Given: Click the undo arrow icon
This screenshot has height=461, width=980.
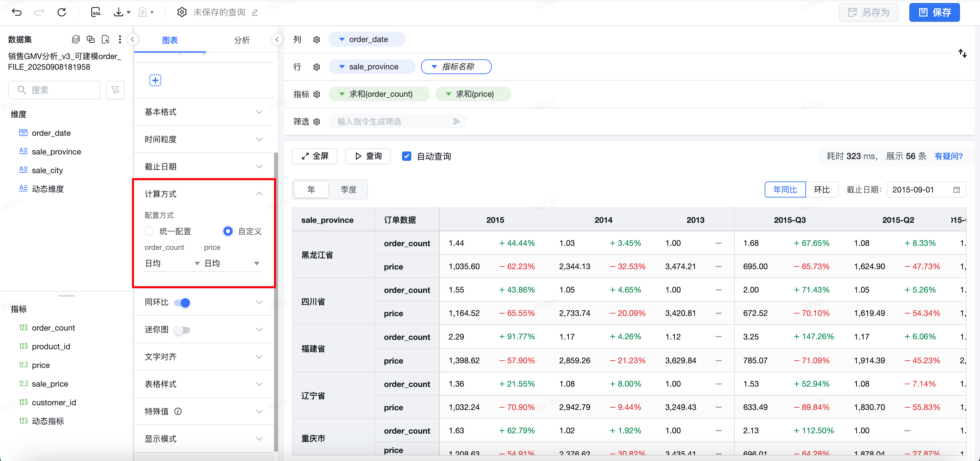Looking at the screenshot, I should click(17, 12).
